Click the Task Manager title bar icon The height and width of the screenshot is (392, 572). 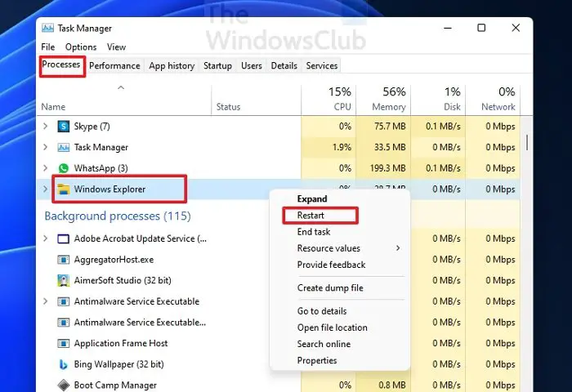click(47, 28)
